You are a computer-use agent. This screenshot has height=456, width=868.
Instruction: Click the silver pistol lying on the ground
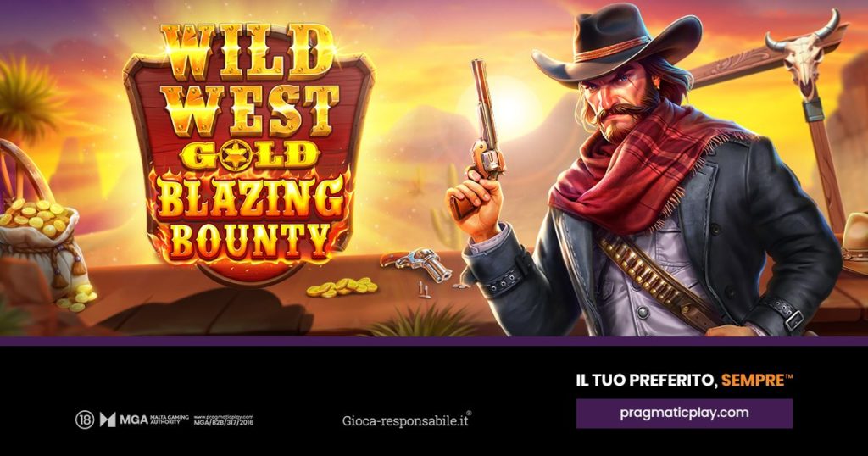pos(419,263)
